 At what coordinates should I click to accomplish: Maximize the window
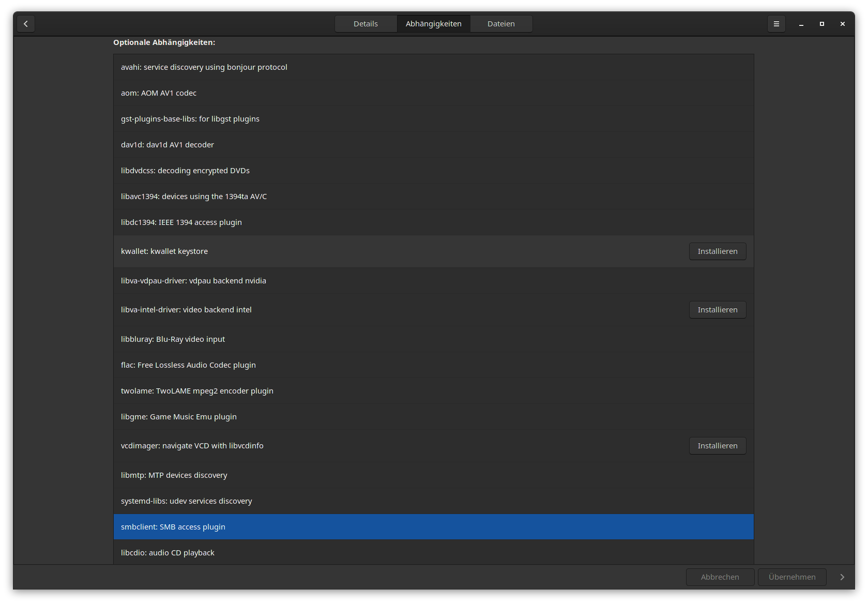821,24
